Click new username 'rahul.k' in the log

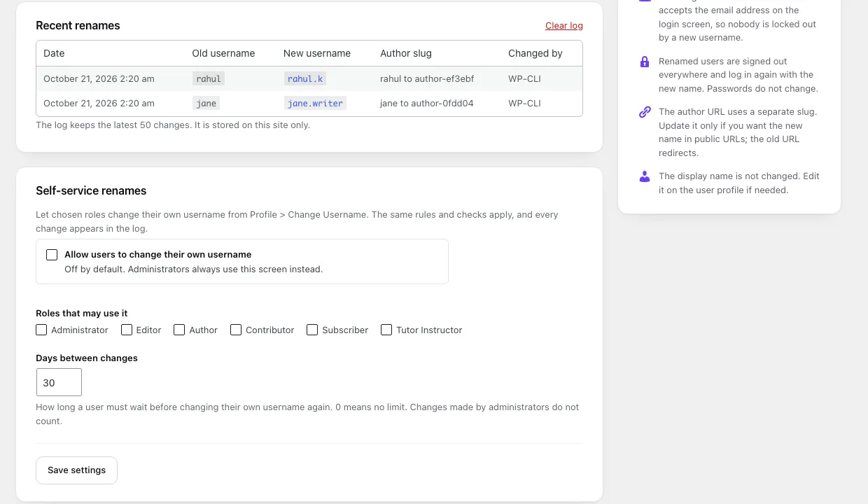[305, 79]
